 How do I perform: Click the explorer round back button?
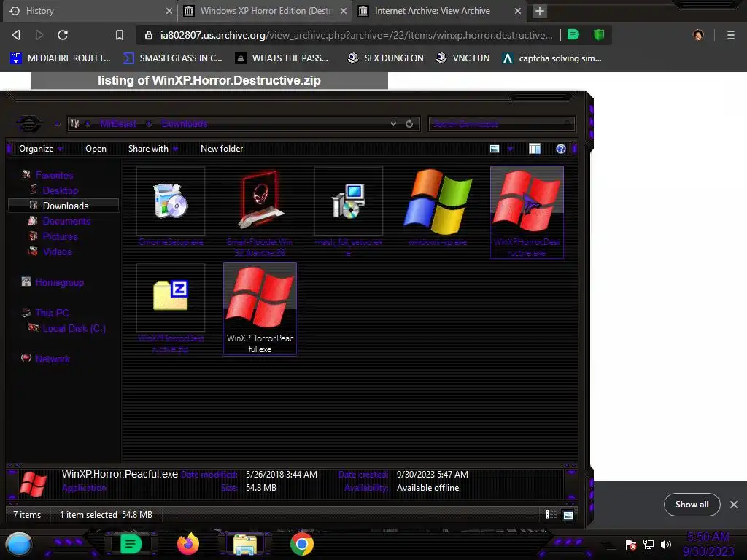coord(29,124)
